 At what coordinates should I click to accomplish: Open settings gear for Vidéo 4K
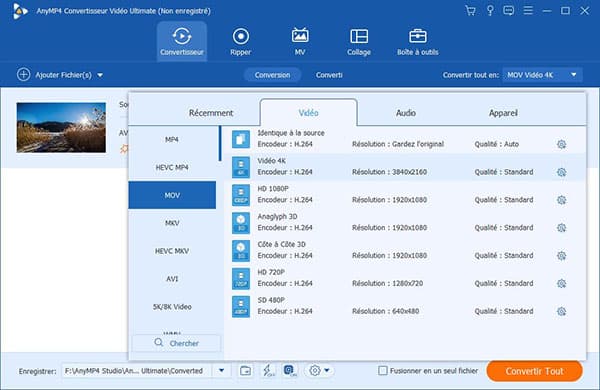[x=561, y=172]
